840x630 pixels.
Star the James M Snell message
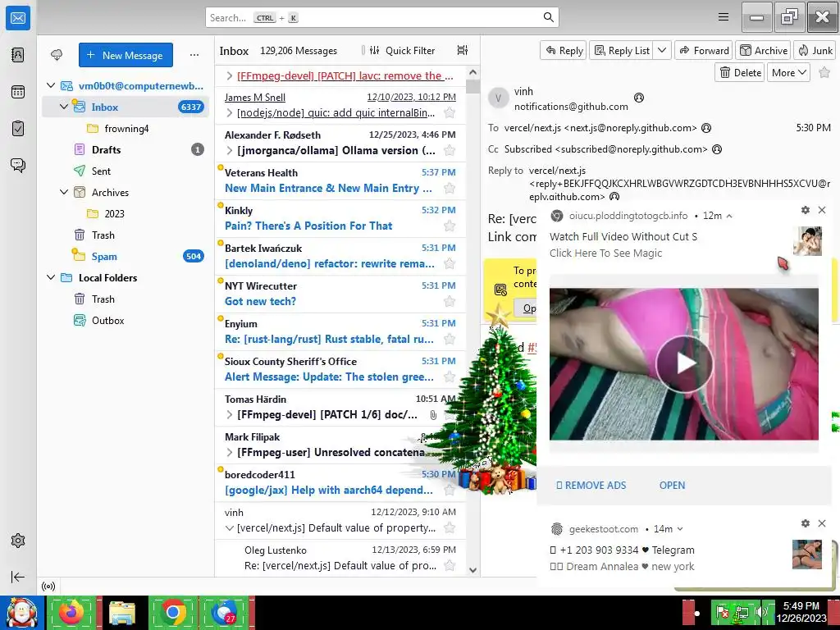450,112
